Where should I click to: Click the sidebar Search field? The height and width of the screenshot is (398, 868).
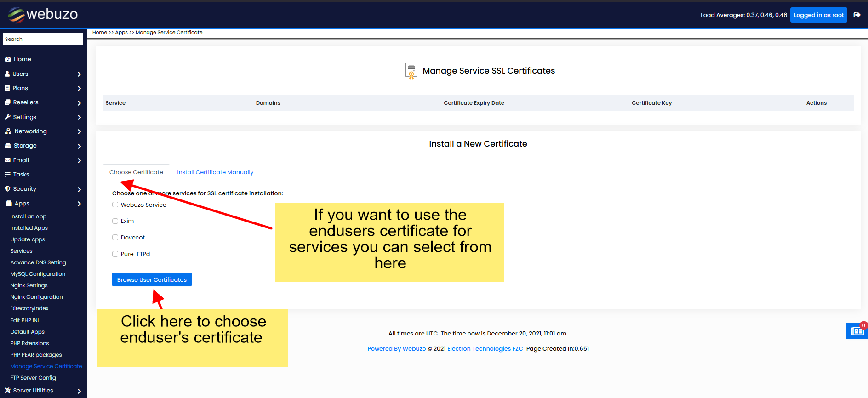(43, 39)
